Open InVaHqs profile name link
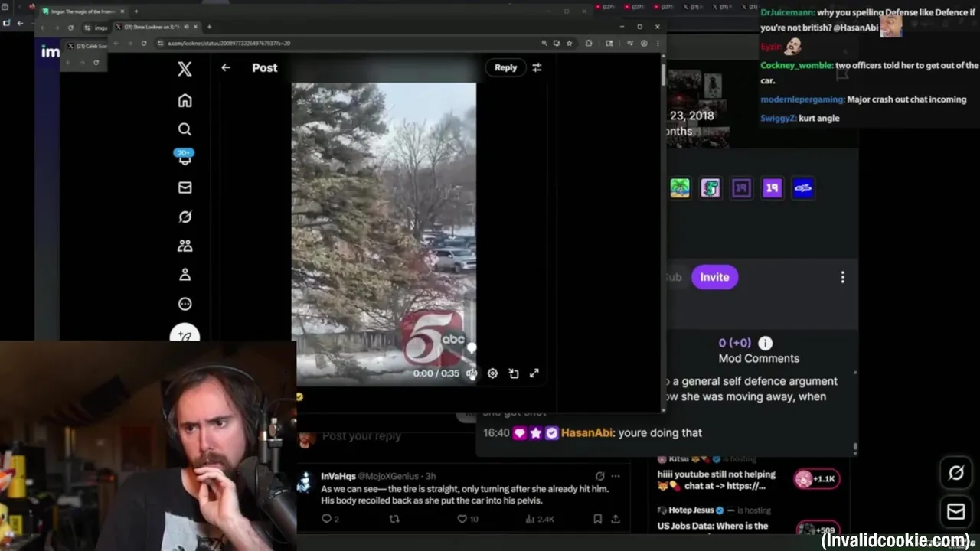Viewport: 980px width, 551px height. click(x=337, y=476)
